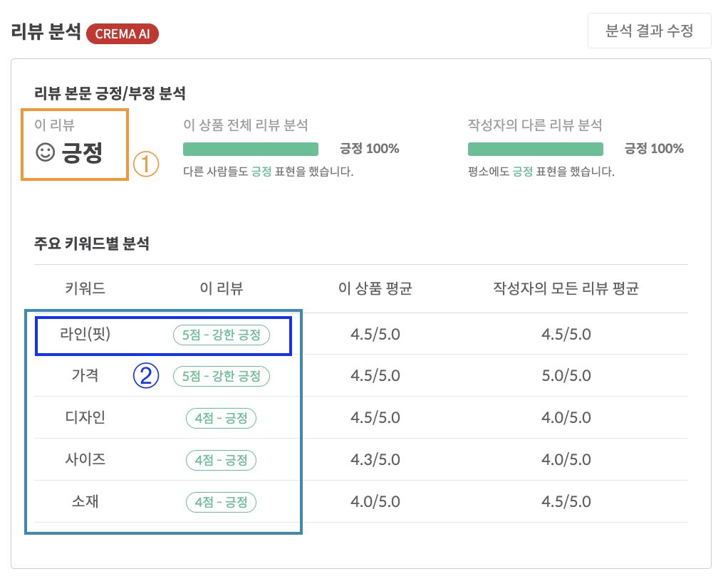Click the 작성자의 다른 리뷰 분석 progress bar
The height and width of the screenshot is (581, 728).
tap(535, 149)
